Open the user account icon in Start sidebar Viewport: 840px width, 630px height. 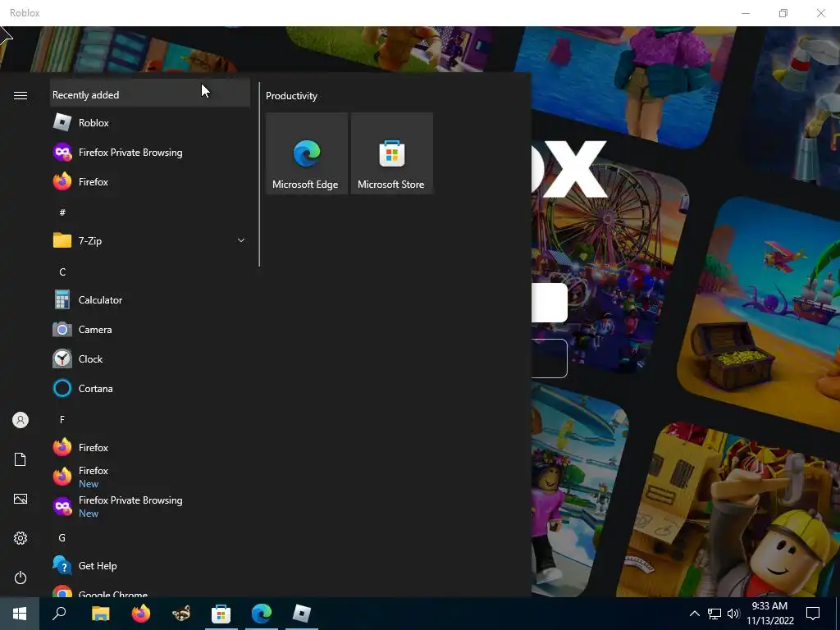(21, 420)
